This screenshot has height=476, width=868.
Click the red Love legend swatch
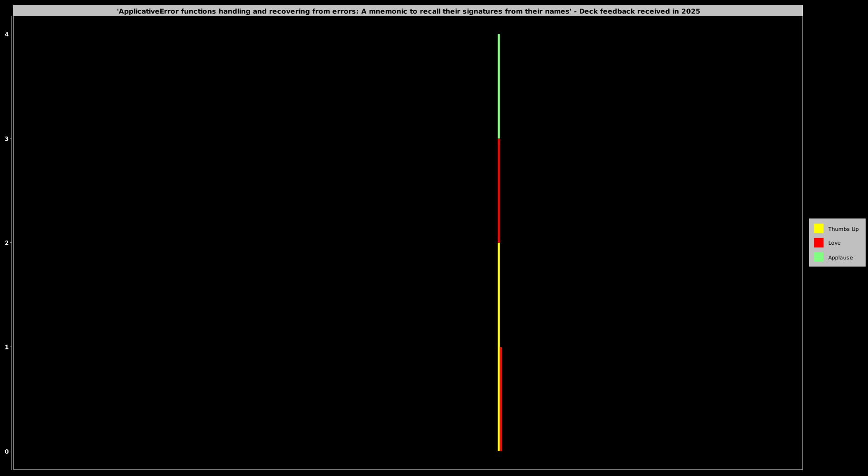pos(819,243)
